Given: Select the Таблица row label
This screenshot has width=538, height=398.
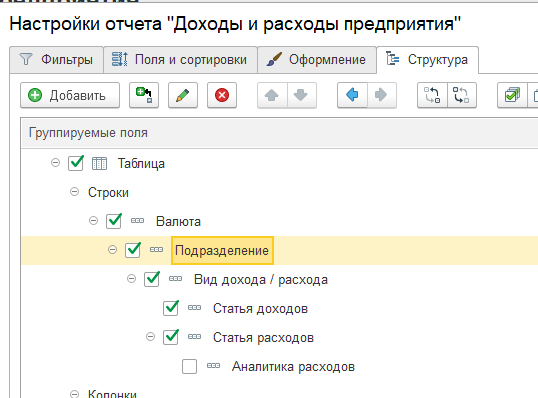Looking at the screenshot, I should coord(141,164).
